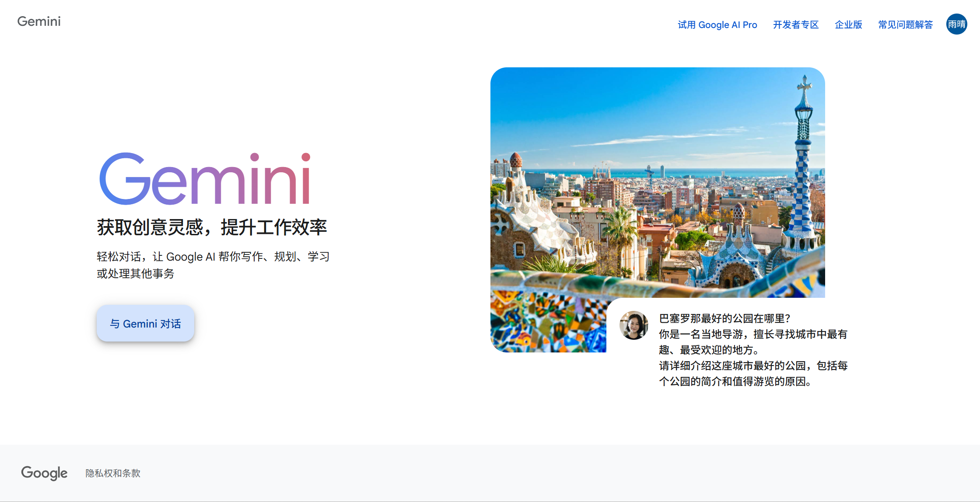The image size is (980, 502).
Task: Click the 与 Gemini 对话 button
Action: [x=145, y=324]
